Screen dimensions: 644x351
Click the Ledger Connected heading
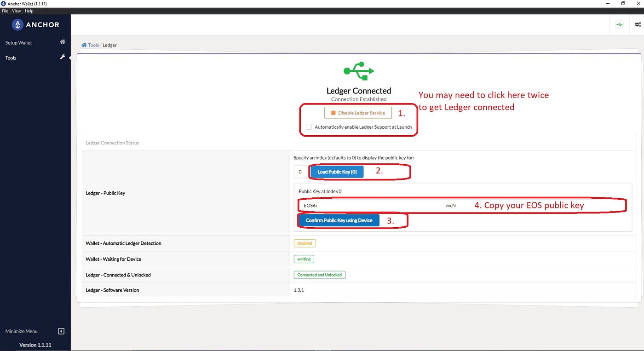click(x=359, y=91)
